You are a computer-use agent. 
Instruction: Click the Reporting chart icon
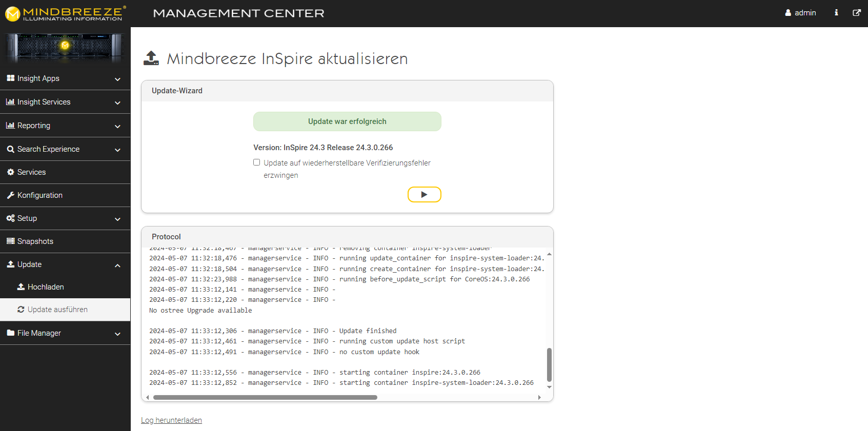coord(10,125)
